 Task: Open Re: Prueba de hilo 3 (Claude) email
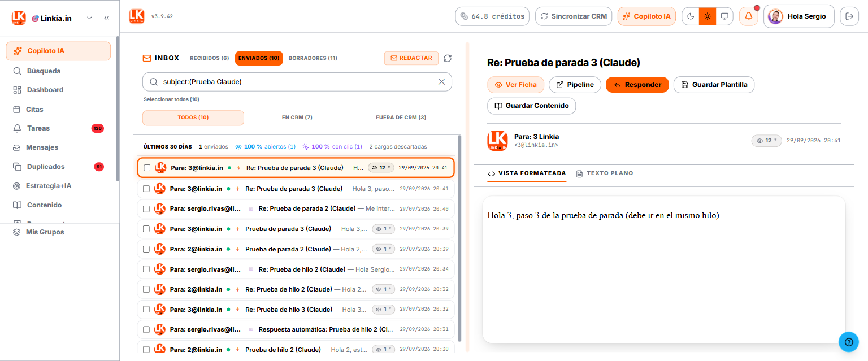click(296, 310)
